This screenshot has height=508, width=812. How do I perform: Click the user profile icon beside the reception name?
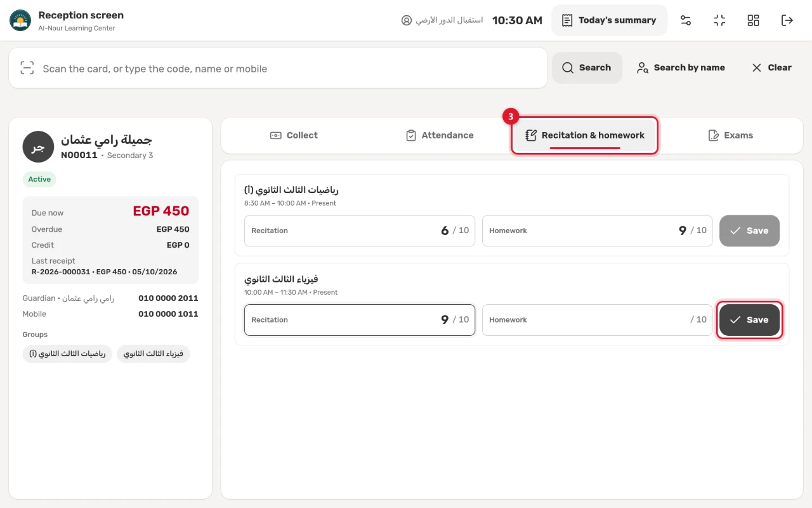[407, 20]
